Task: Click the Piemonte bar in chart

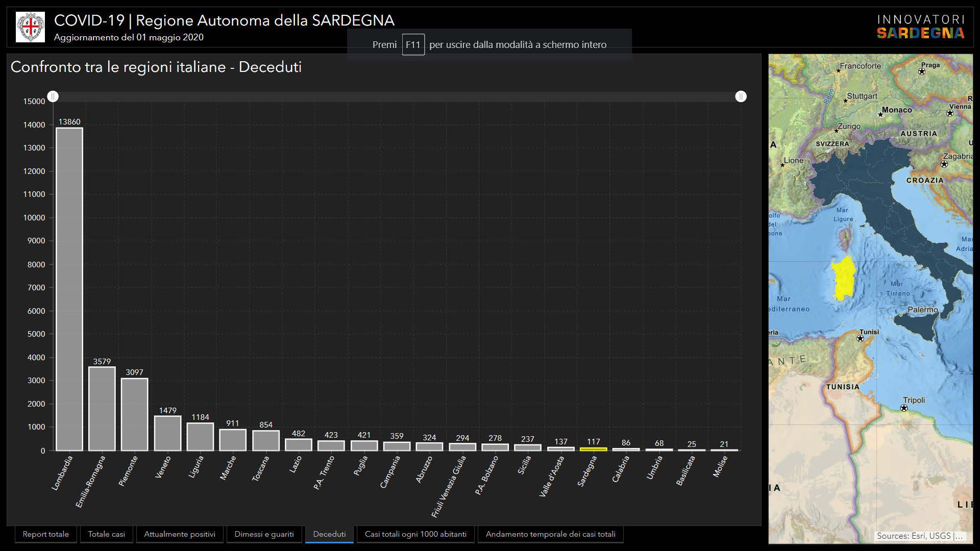Action: point(135,414)
